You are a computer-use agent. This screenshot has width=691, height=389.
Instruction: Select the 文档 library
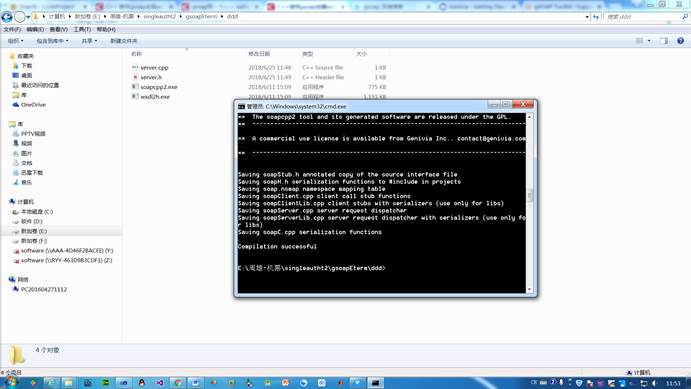pyautogui.click(x=26, y=163)
